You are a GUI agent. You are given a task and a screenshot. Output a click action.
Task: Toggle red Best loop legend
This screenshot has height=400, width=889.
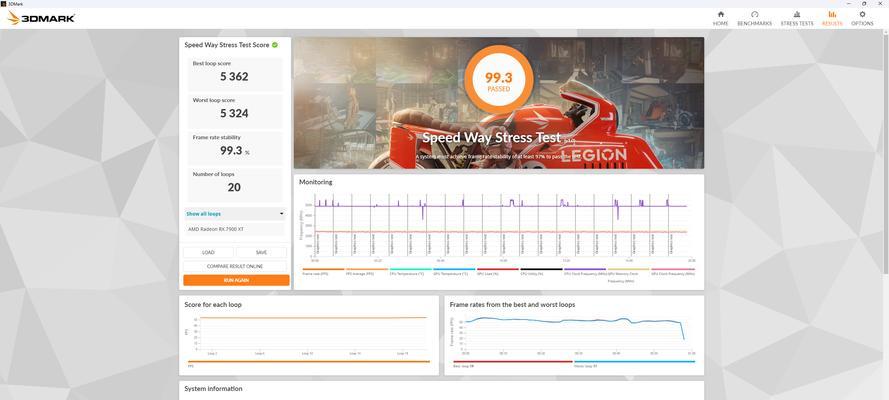tap(513, 364)
